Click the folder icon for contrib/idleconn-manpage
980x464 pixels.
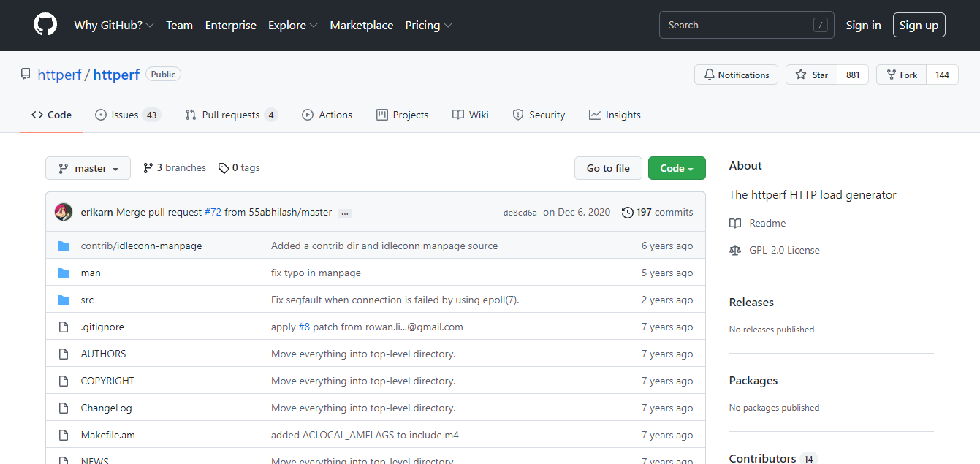[64, 246]
